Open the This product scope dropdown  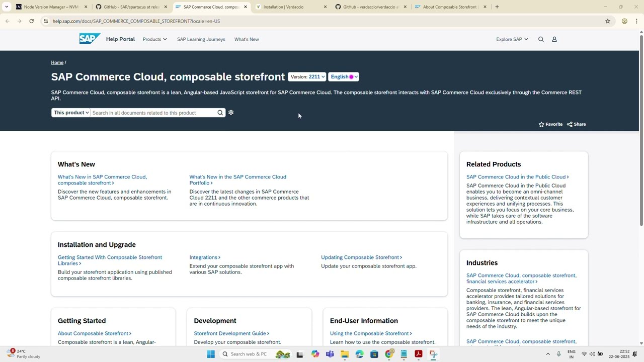(x=70, y=113)
